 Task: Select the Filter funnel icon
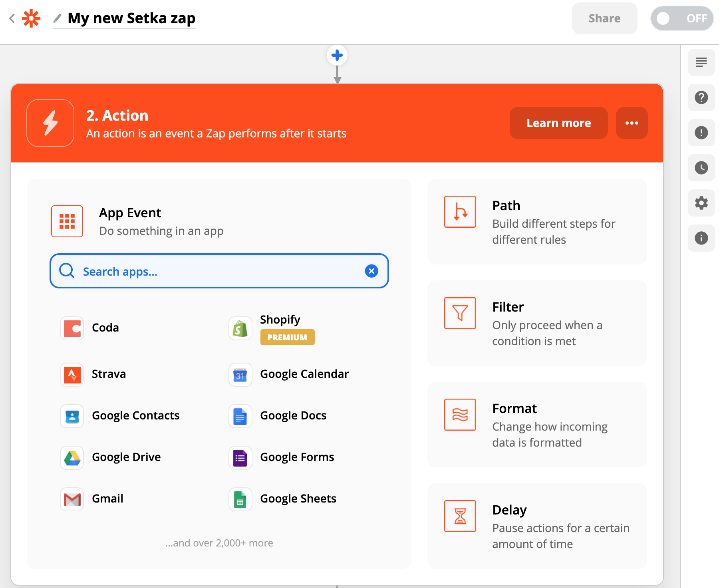(460, 313)
